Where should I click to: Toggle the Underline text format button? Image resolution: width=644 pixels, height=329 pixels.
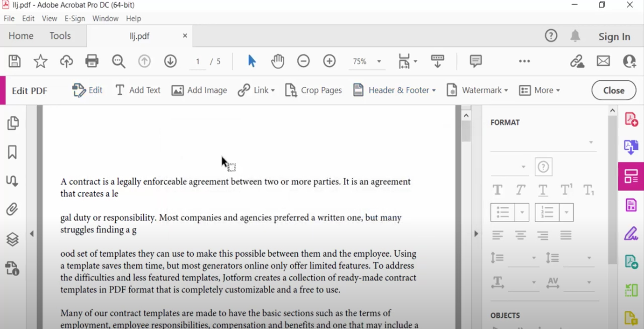(543, 190)
